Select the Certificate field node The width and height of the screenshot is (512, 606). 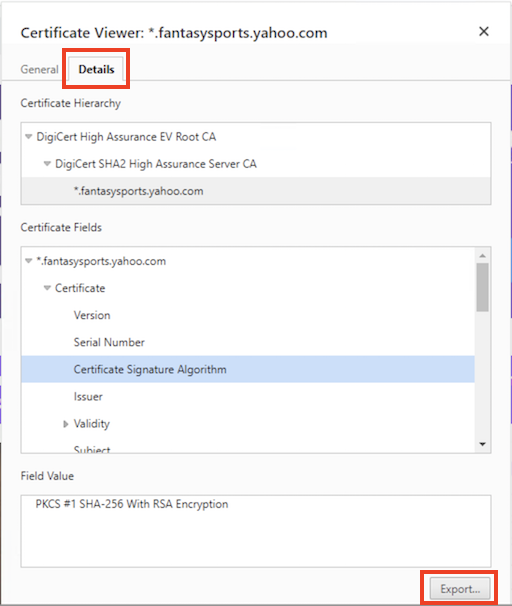[x=248, y=288]
